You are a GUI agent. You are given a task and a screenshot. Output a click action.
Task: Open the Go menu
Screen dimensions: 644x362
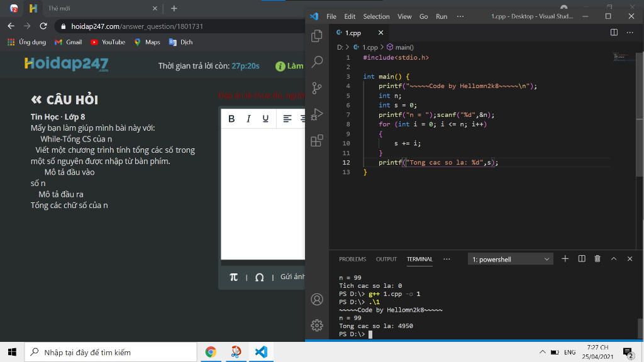click(x=423, y=16)
